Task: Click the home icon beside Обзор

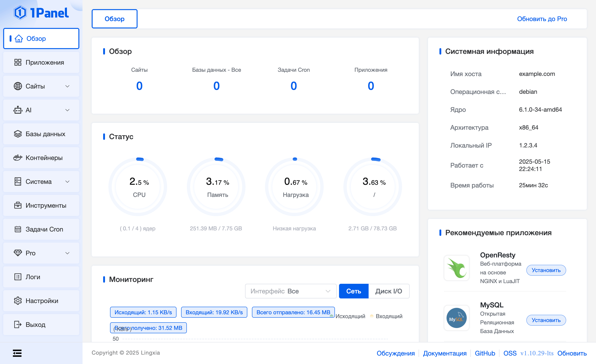Action: tap(19, 39)
